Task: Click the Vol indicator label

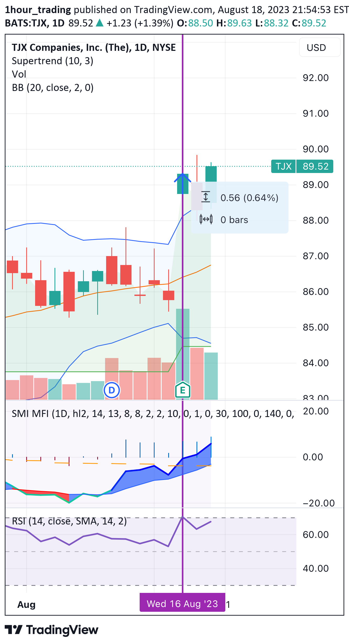Action: coord(19,74)
